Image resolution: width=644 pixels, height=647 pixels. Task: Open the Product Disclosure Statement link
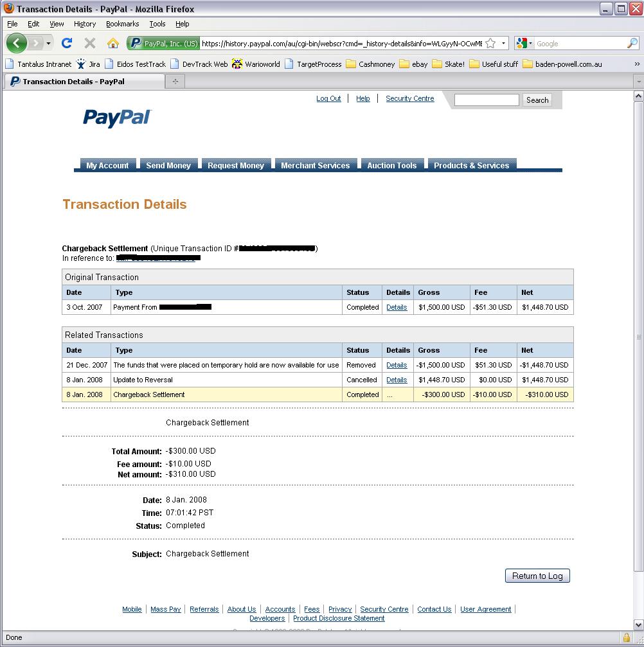pos(339,618)
